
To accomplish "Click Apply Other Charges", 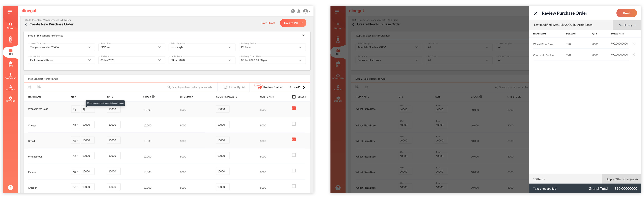I will [622, 179].
